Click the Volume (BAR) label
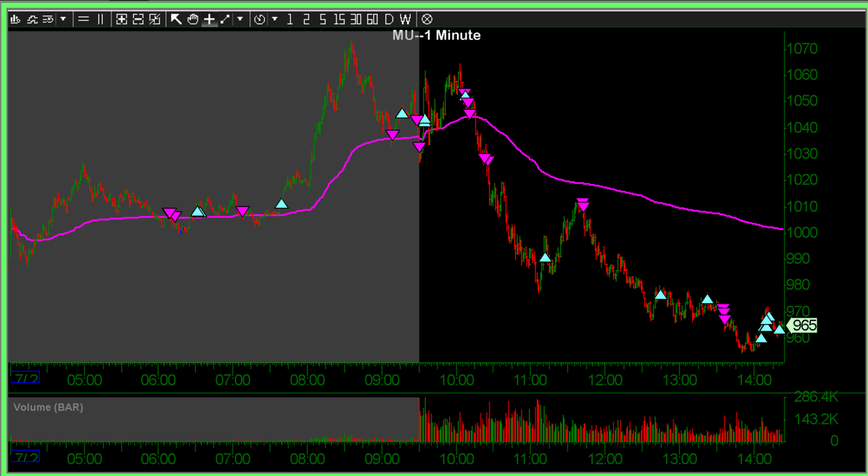Image resolution: width=868 pixels, height=476 pixels. (x=48, y=407)
